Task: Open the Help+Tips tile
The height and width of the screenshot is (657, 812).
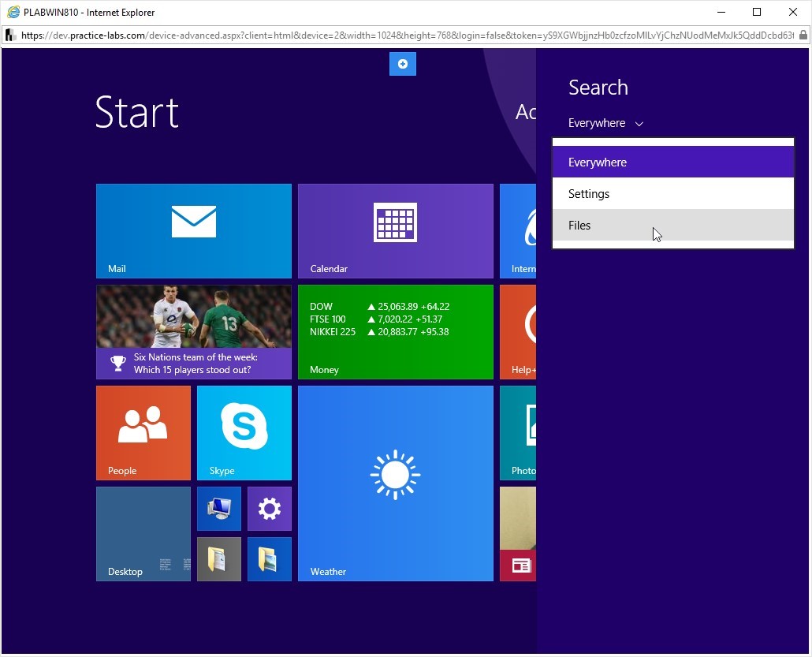Action: click(x=518, y=331)
